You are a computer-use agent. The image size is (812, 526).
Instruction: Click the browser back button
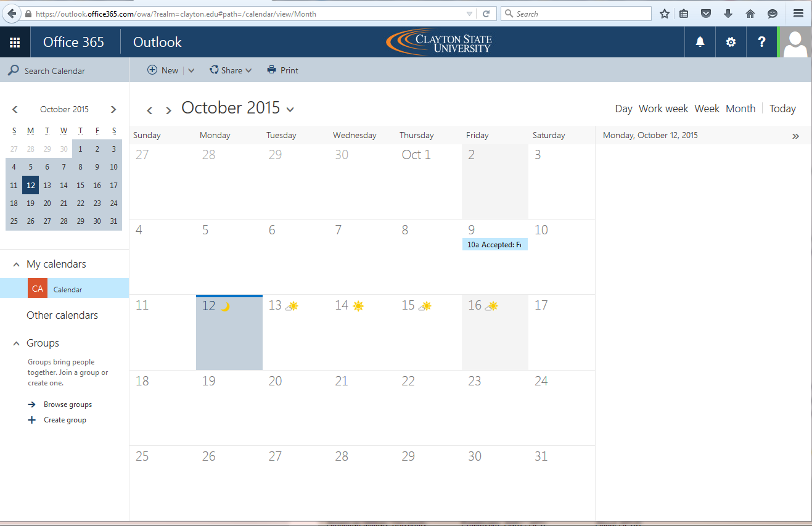click(x=12, y=14)
